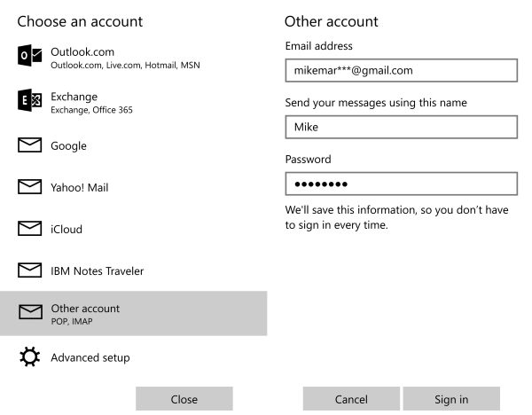
Task: Click the envelope icon beside iCloud
Action: (x=30, y=229)
